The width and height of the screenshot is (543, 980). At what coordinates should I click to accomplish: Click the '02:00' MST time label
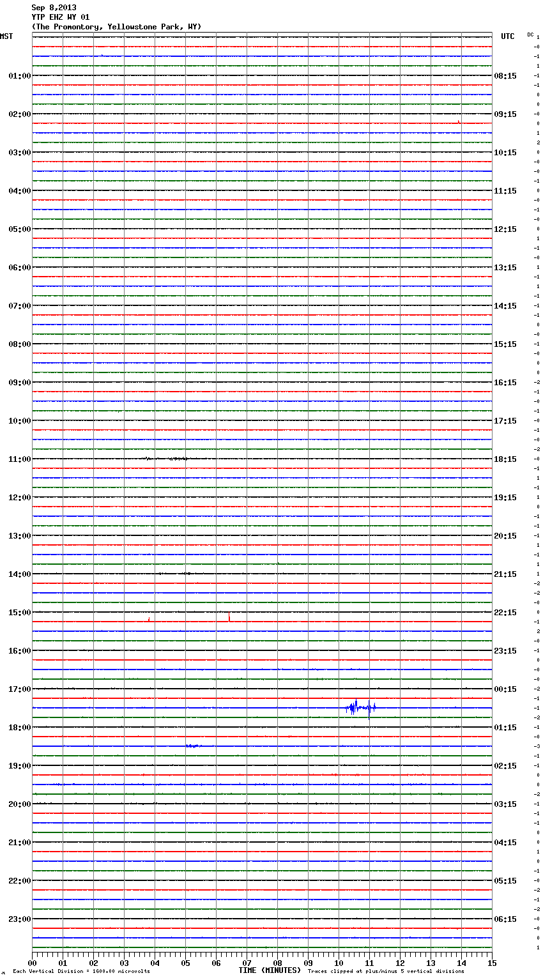pos(20,114)
